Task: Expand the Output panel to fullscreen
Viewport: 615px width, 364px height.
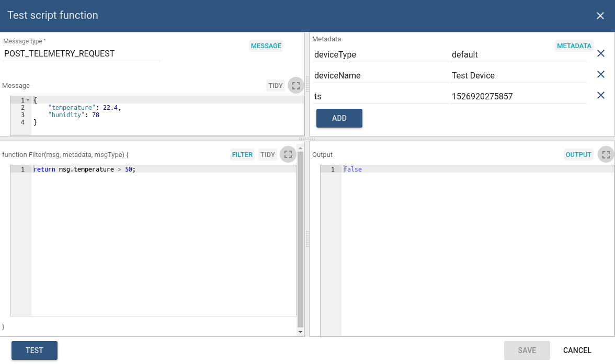Action: coord(606,154)
